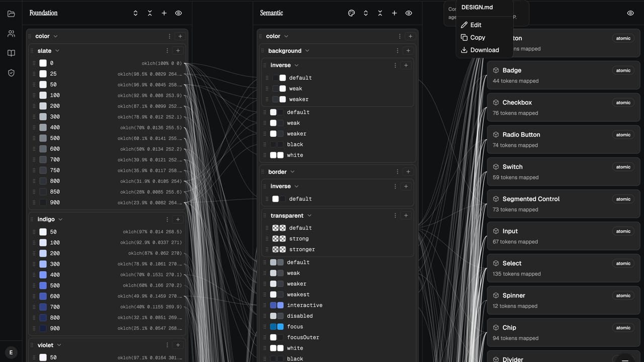Select slate 900 token row
The image size is (644, 362).
(108, 203)
